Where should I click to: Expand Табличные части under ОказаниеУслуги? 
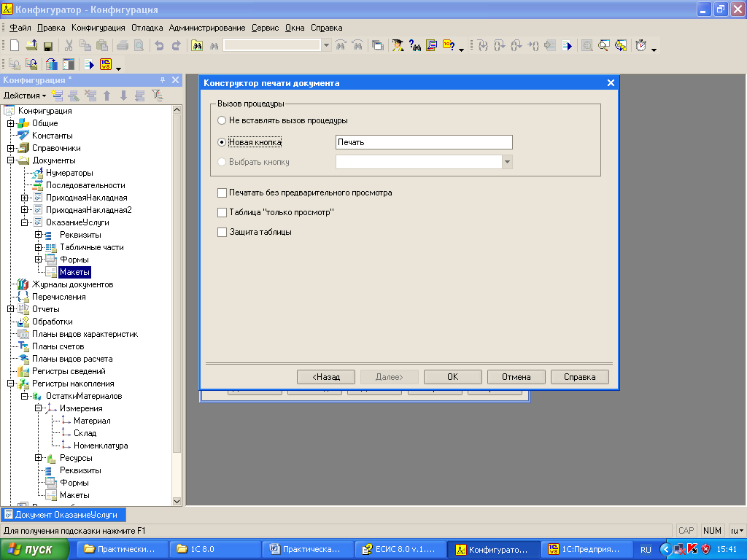[x=38, y=247]
